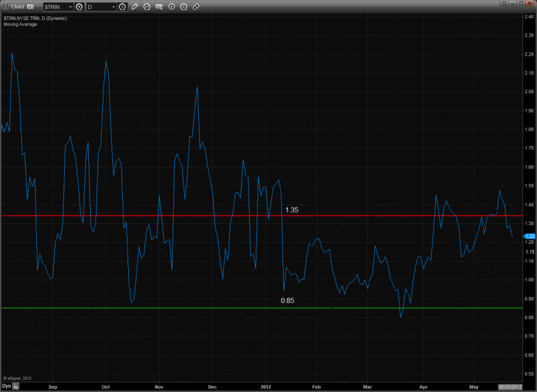
Task: Open the $TRIN symbol dropdown
Action: tap(70, 7)
